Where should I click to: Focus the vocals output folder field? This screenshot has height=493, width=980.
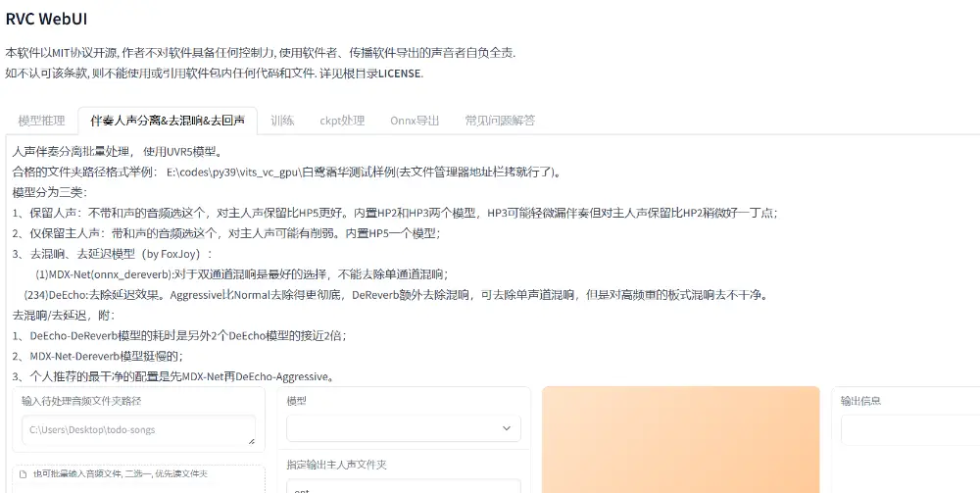(x=403, y=486)
